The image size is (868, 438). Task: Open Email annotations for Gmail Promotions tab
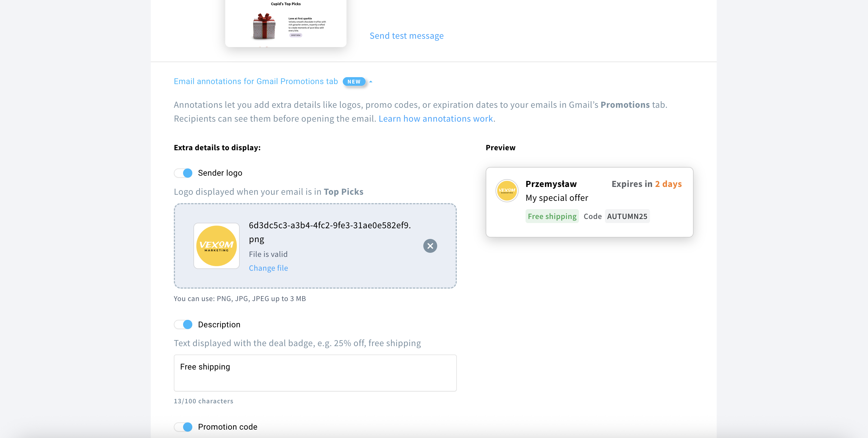coord(256,81)
